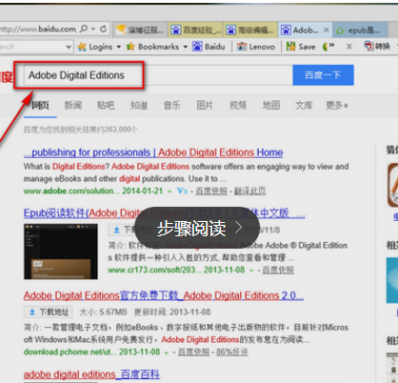Select the 地图 search category
The image size is (398, 383).
point(271,106)
